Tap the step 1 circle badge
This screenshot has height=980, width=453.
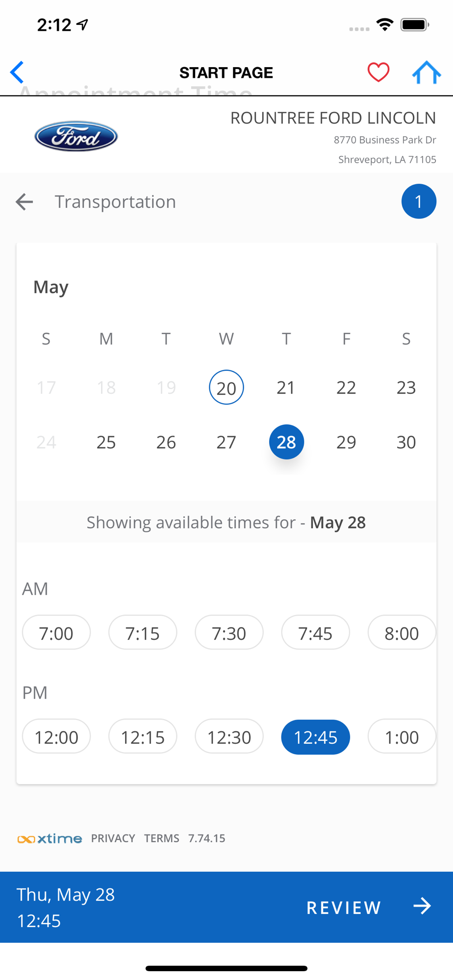coord(419,201)
